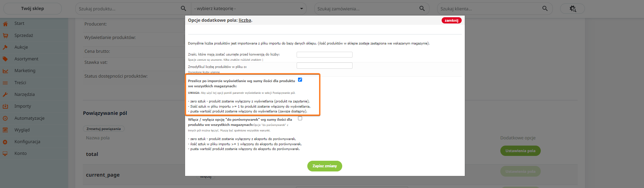This screenshot has height=188, width=644.
Task: Enable the "do porównywarek" option checkbox
Action: 300,118
